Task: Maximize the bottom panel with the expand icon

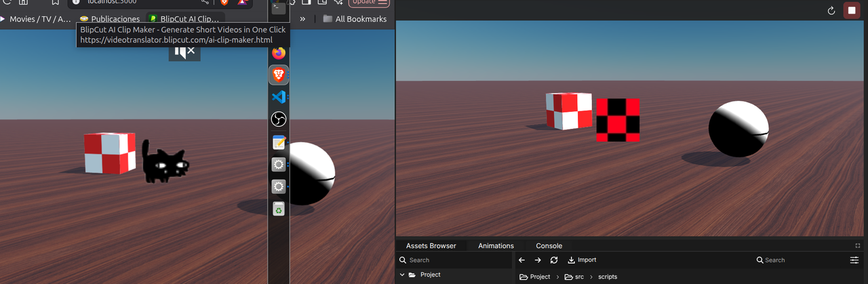Action: 858,245
